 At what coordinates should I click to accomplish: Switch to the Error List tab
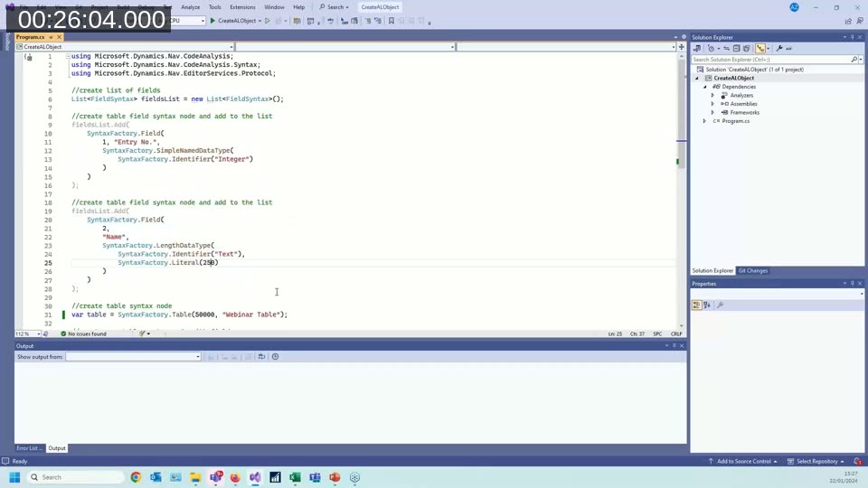pos(28,448)
